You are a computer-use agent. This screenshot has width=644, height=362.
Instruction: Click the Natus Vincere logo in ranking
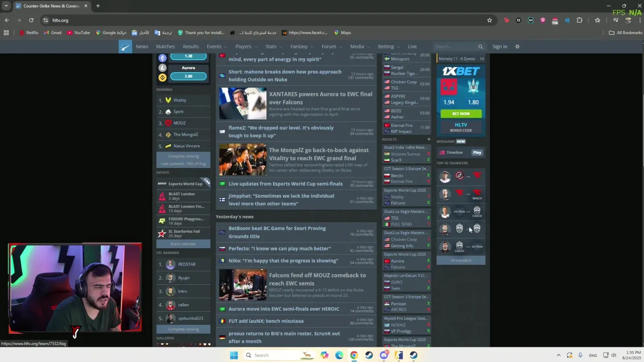(x=168, y=146)
